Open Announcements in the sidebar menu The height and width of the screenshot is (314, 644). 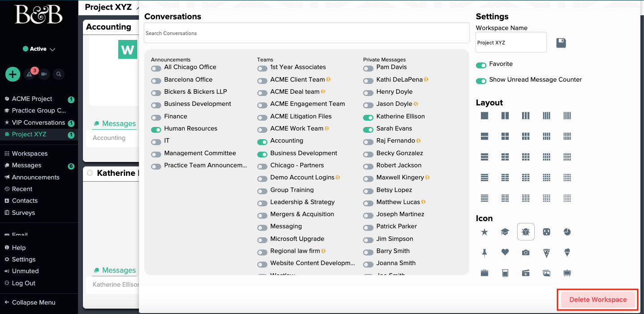point(35,177)
